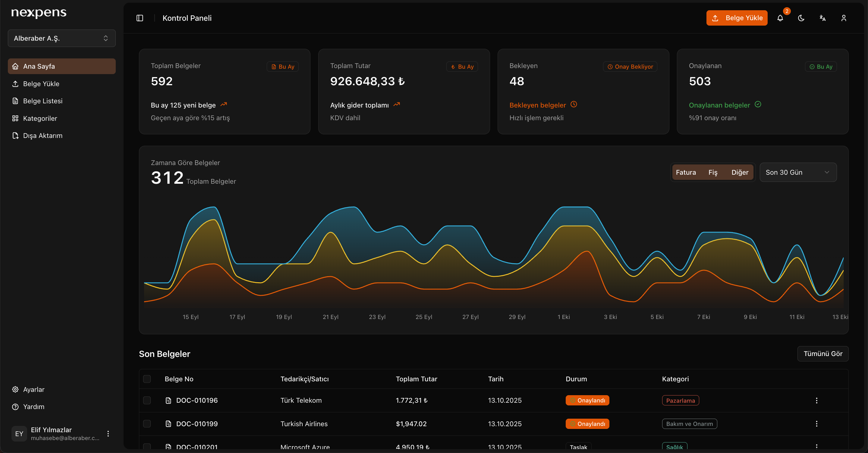Click the Belge Yükle orange button

[737, 18]
